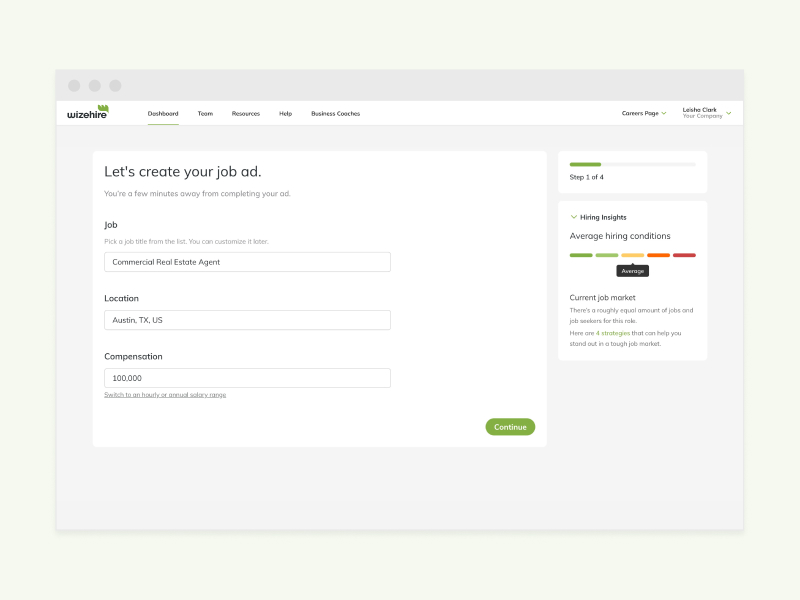Edit the Compensation amount field

247,378
